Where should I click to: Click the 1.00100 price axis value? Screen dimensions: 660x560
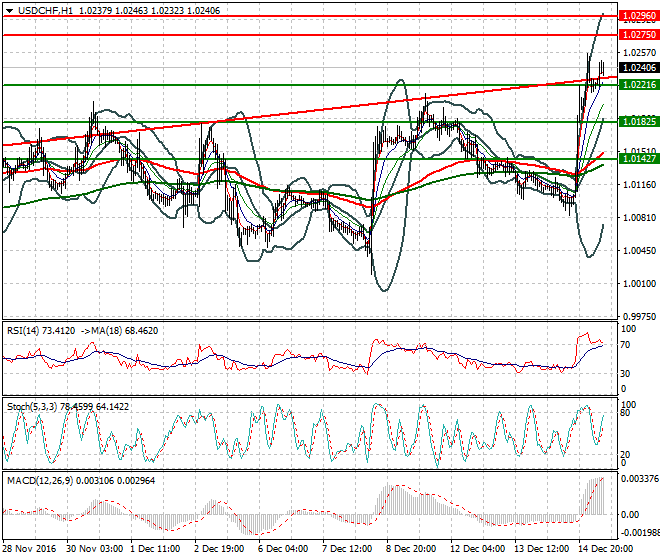[x=639, y=284]
